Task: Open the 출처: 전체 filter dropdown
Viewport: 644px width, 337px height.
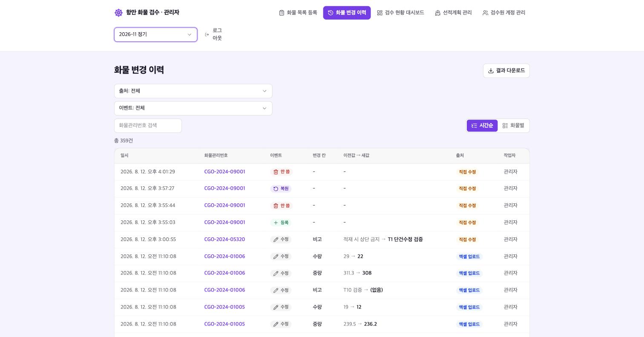Action: pyautogui.click(x=193, y=91)
